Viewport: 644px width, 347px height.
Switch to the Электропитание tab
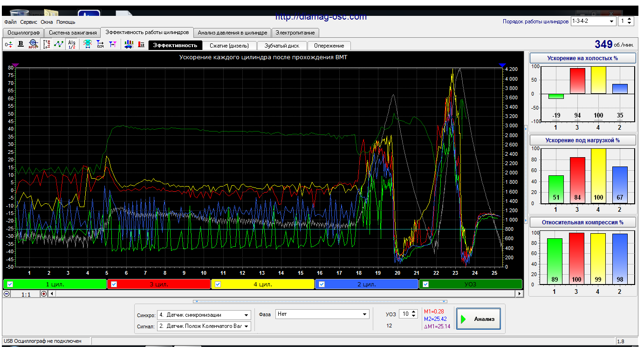tap(295, 33)
